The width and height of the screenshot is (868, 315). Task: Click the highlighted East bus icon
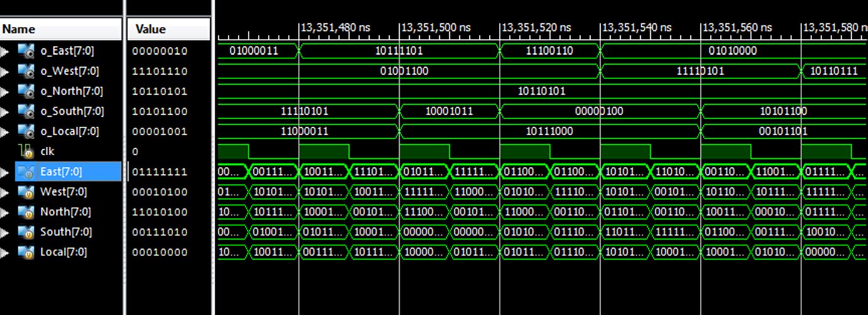[x=26, y=171]
